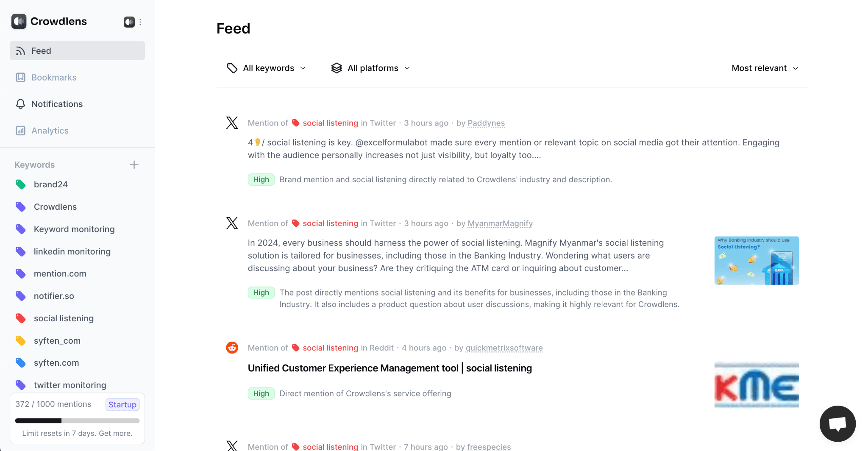Image resolution: width=868 pixels, height=451 pixels.
Task: Open the three-dot workspace menu
Action: [140, 22]
